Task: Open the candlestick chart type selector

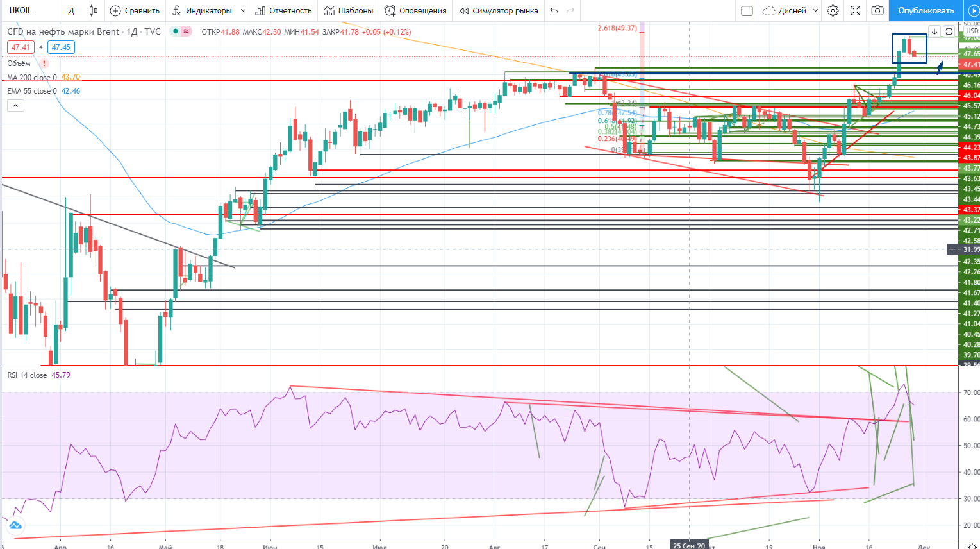Action: (94, 10)
